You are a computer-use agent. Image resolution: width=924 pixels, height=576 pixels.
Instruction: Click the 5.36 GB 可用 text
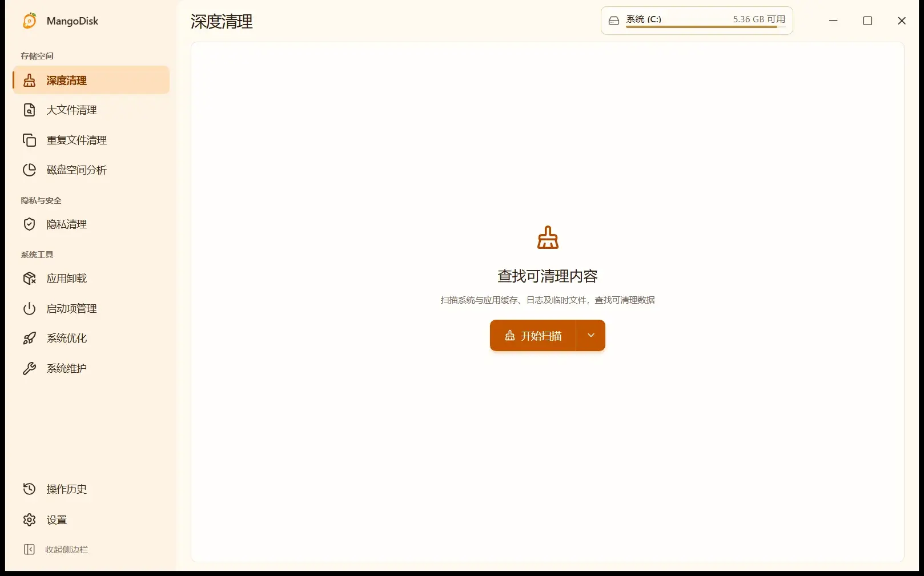(759, 19)
